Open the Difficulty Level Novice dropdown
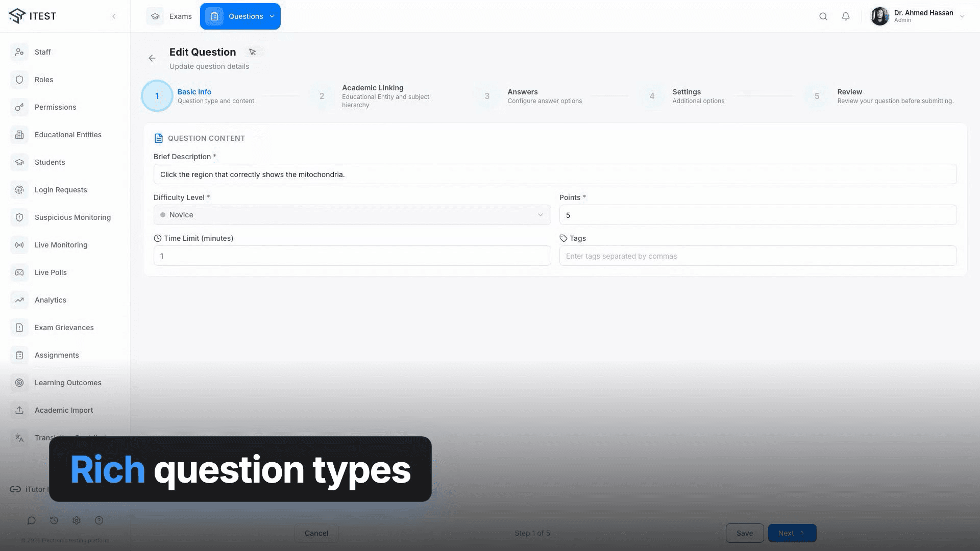The image size is (980, 551). 352,215
